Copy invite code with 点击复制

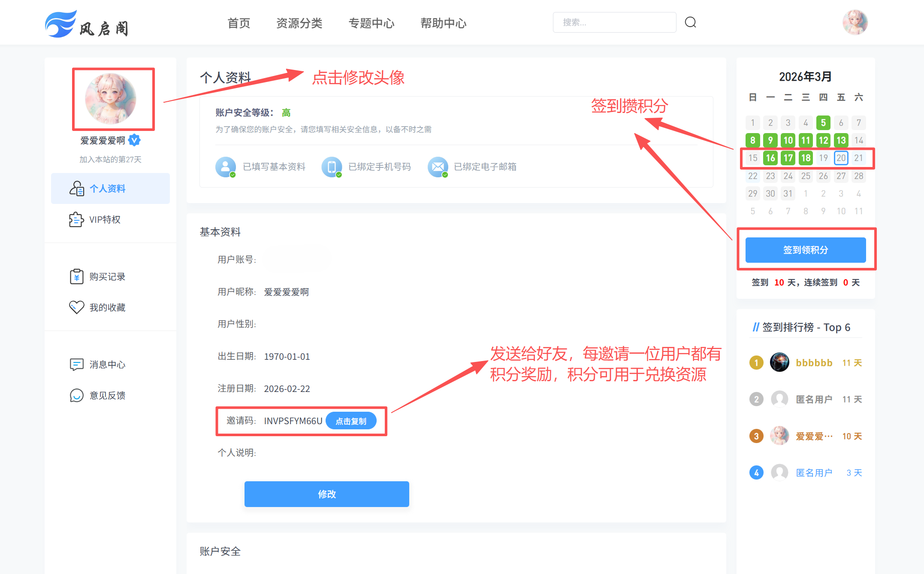(x=351, y=421)
